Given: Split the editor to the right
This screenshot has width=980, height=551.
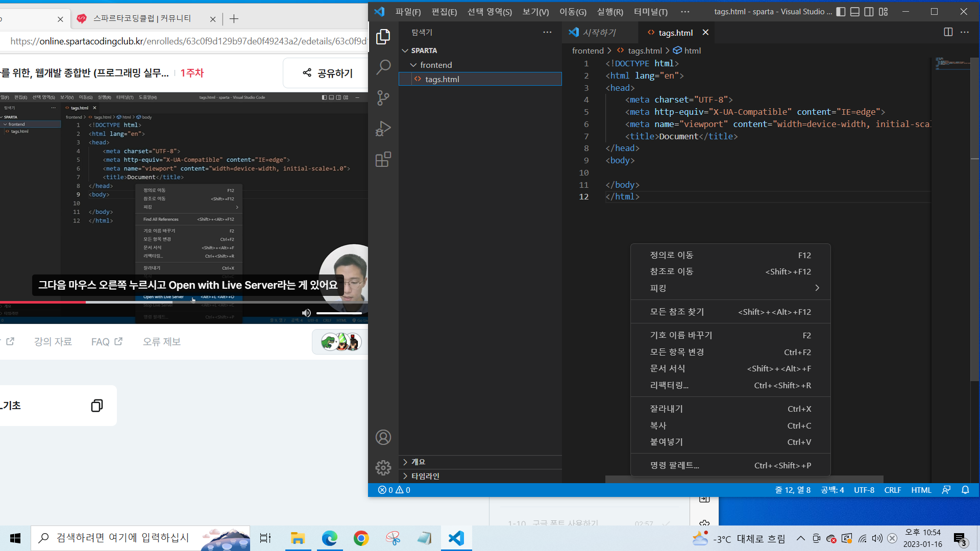Looking at the screenshot, I should point(948,32).
